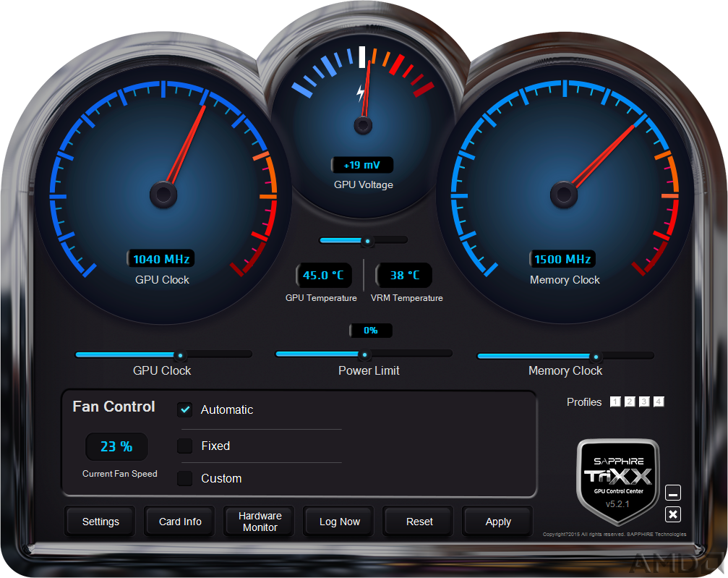Click the 38 °C VRM temperature value

(x=404, y=275)
